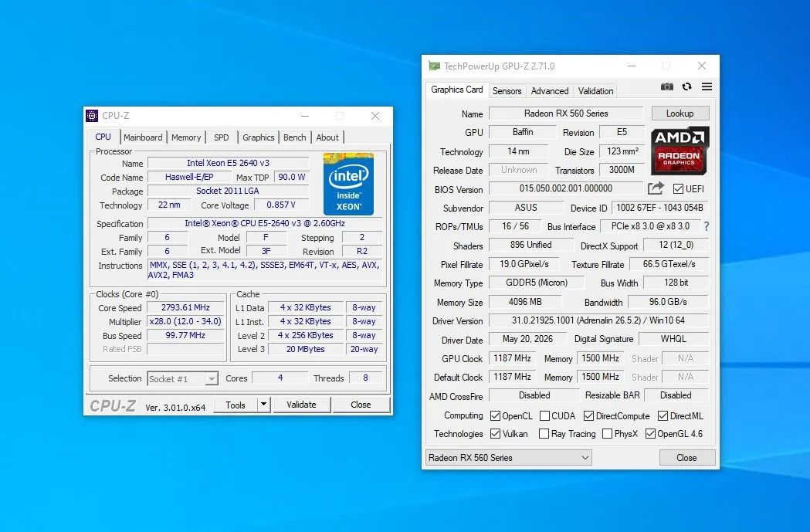Switch to the Memory tab in CPU-Z
810x532 pixels.
coord(186,137)
